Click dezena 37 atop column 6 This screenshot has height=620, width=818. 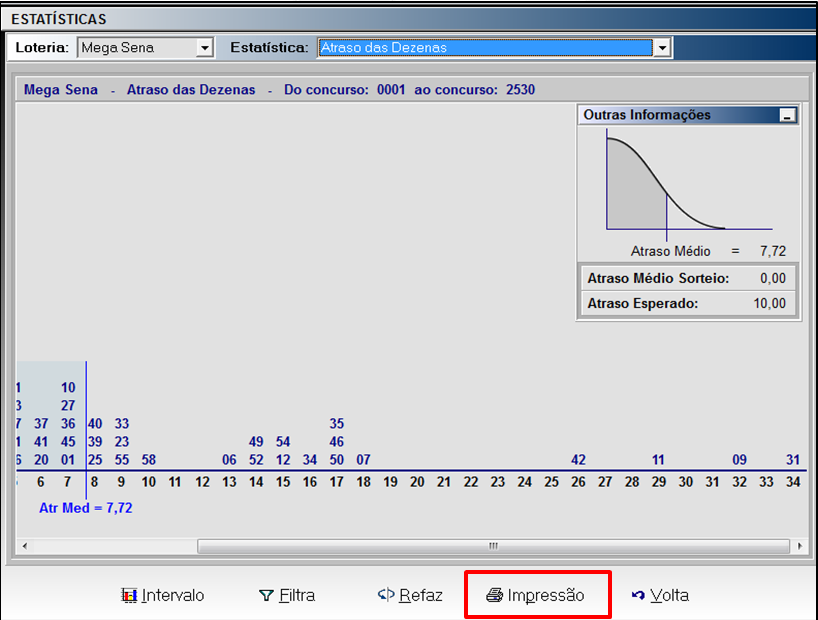coord(41,423)
